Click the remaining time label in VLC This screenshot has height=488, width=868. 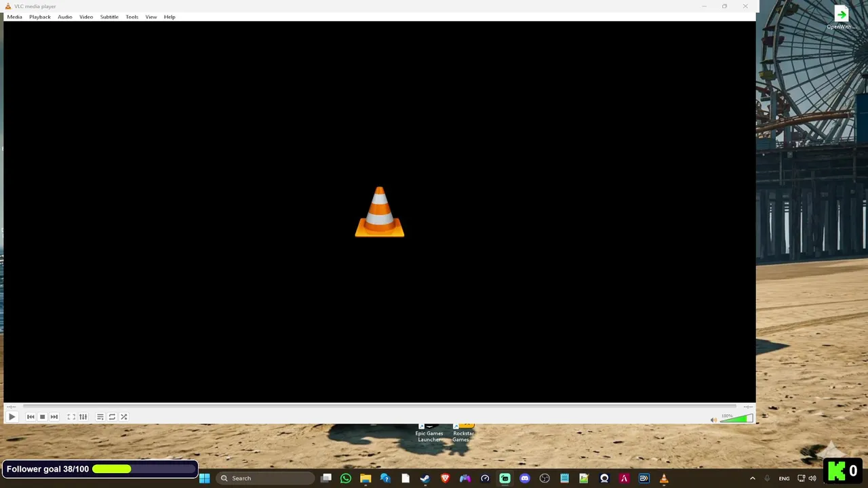click(748, 407)
